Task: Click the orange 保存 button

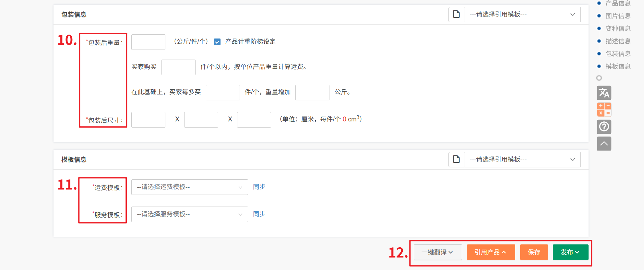Action: 534,252
